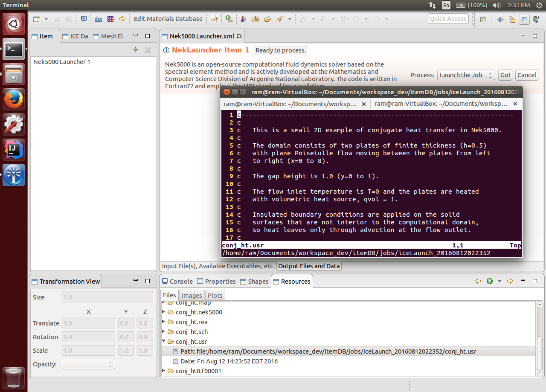The image size is (546, 392).
Task: Switch to the yellow-boxes perspective icon
Action: coord(512,19)
